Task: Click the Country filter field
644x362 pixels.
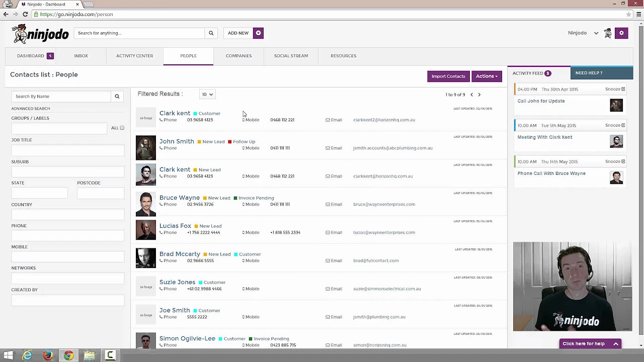Action: coord(67,215)
